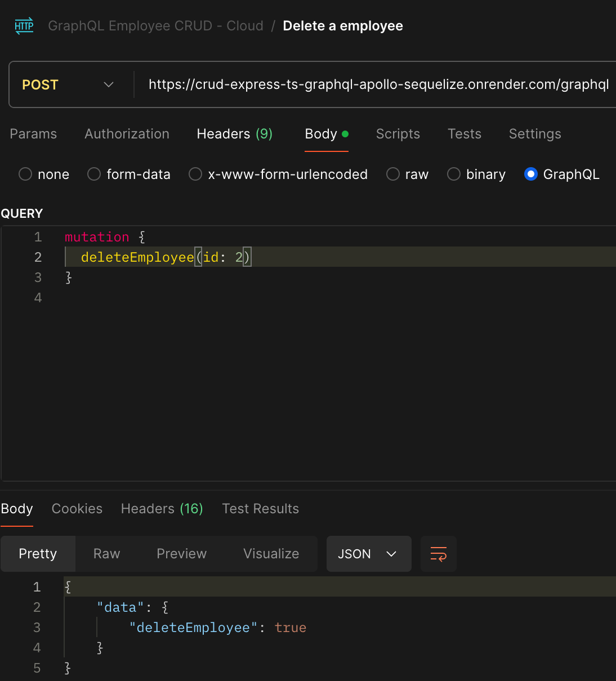
Task: Click the request URL input field
Action: [378, 84]
